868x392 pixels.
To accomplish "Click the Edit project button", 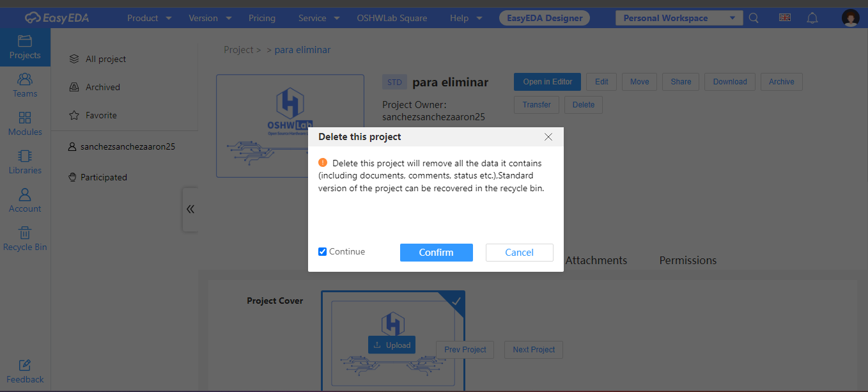I will pyautogui.click(x=601, y=82).
